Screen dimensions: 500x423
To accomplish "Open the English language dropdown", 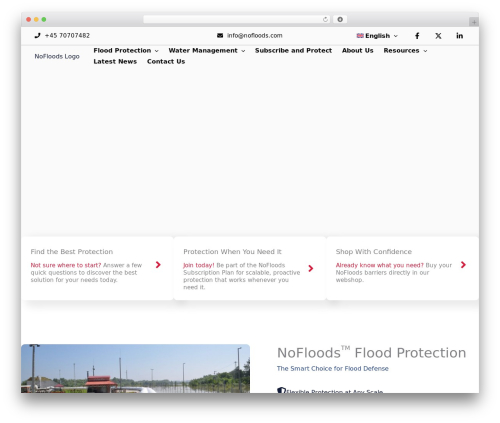I will (x=377, y=36).
